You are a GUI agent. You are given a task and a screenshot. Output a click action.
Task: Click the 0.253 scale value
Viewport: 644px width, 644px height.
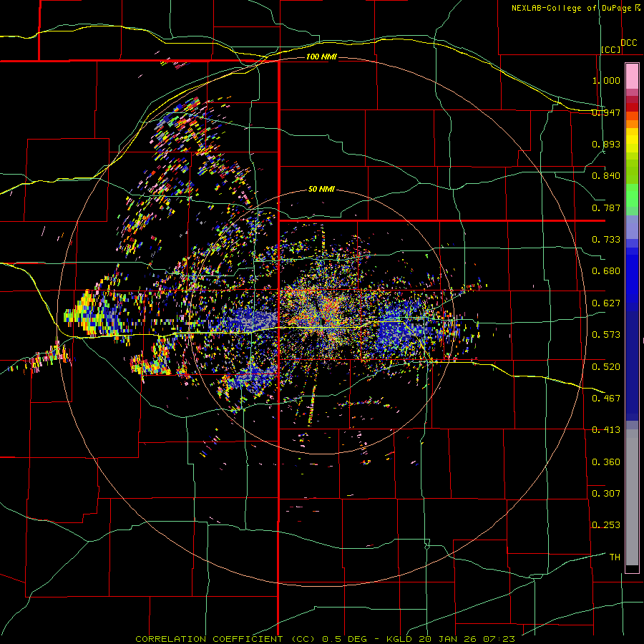point(606,525)
